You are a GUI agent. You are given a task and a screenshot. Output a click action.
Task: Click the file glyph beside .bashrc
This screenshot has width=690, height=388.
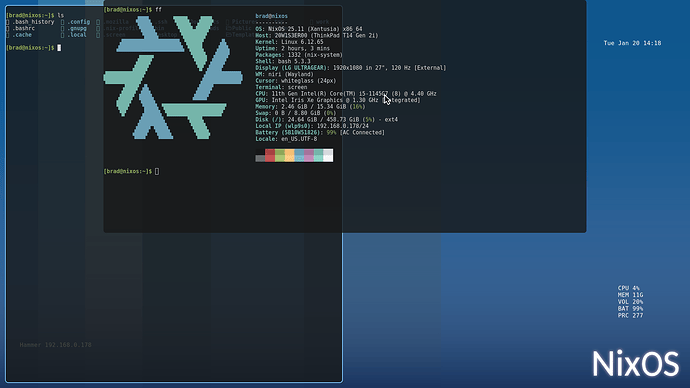click(x=7, y=29)
